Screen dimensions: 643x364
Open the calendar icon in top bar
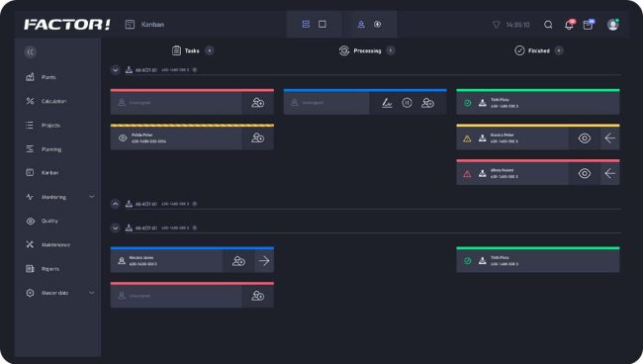tap(588, 25)
